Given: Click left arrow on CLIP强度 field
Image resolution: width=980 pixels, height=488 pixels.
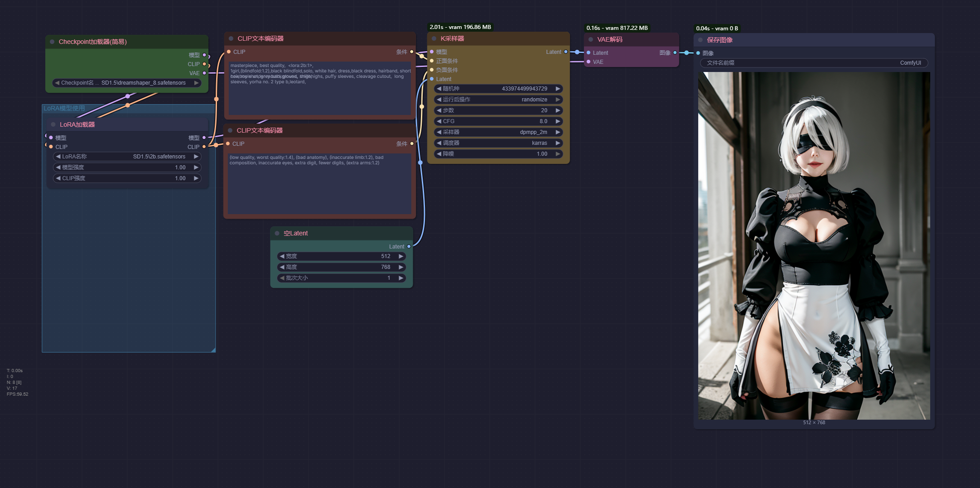Looking at the screenshot, I should point(58,178).
